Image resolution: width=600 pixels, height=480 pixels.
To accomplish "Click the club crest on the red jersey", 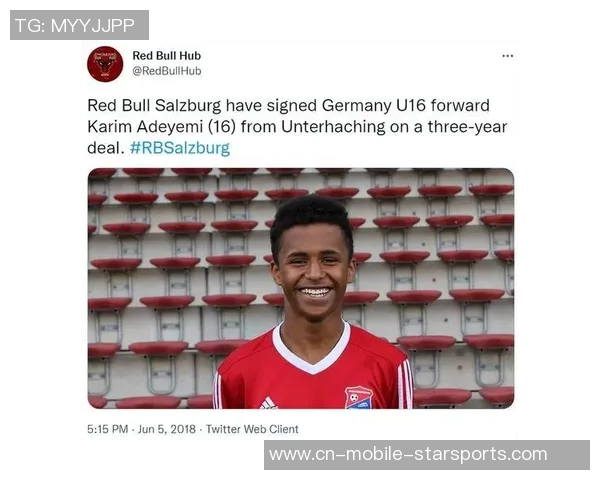I will tap(358, 398).
